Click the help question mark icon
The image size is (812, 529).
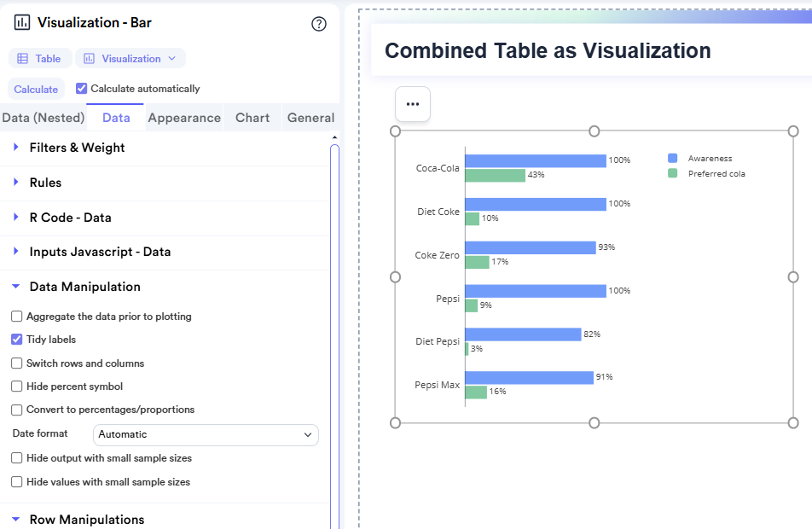(x=319, y=24)
